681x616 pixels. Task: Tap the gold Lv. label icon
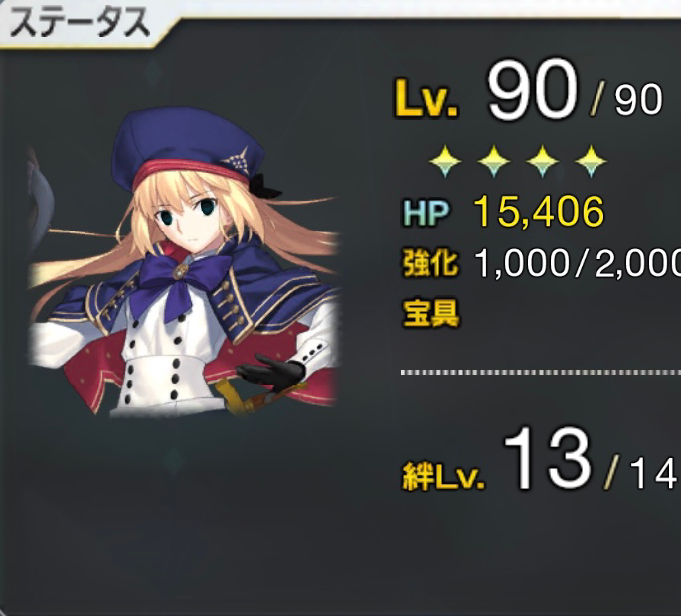tap(426, 97)
